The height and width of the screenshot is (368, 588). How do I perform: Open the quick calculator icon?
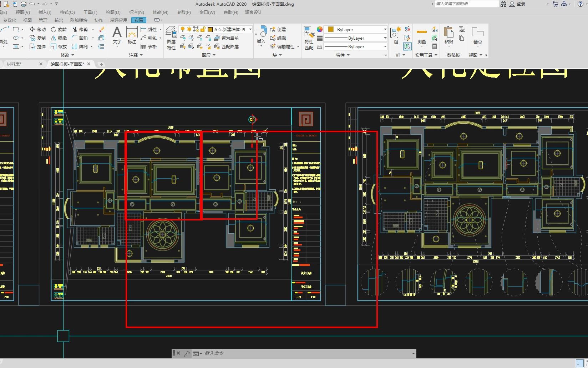click(435, 46)
